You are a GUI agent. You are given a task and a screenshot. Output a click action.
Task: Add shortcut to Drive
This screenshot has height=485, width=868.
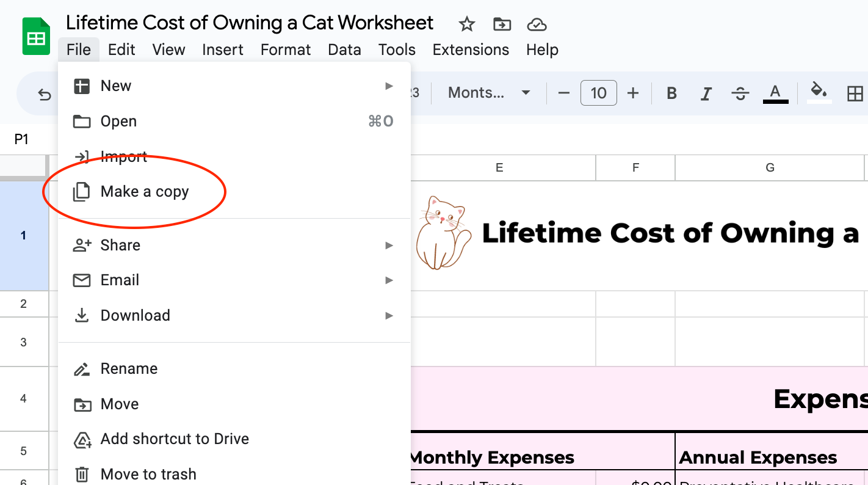pyautogui.click(x=175, y=439)
